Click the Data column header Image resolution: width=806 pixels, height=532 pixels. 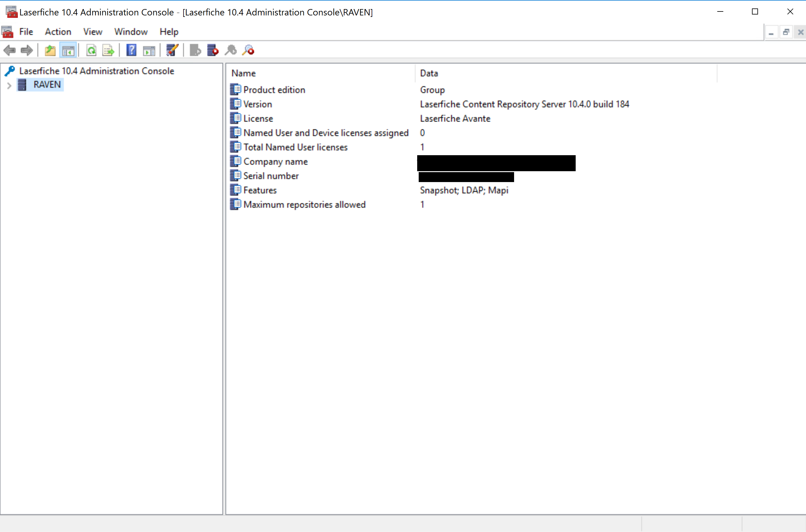click(x=429, y=73)
